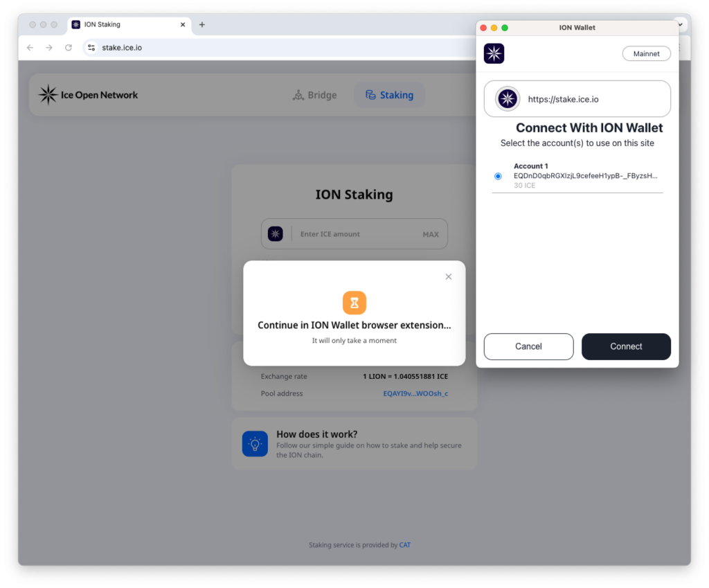Open the How does it work lightbulb icon
Viewport: 709px width, 588px height.
(255, 443)
